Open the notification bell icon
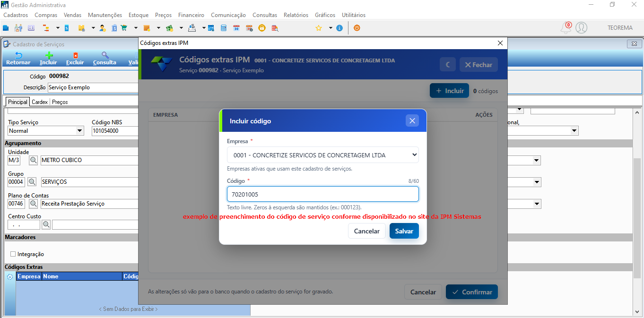644x318 pixels. [x=566, y=28]
